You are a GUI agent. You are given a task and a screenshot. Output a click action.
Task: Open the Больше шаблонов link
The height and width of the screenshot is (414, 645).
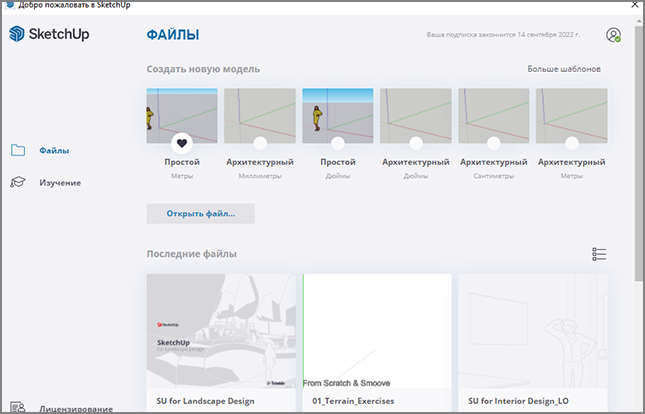[564, 69]
